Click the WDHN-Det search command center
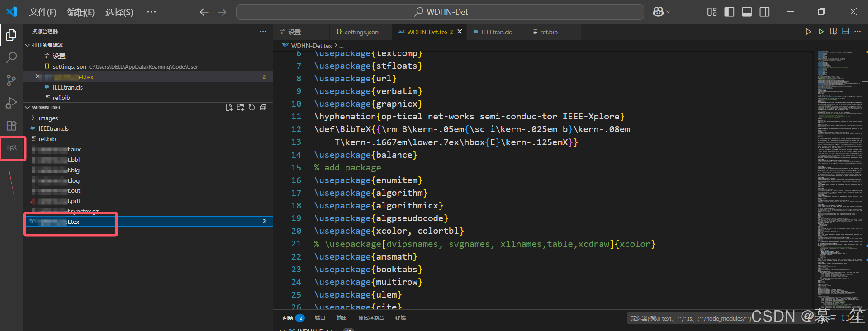The image size is (868, 331). pyautogui.click(x=440, y=12)
